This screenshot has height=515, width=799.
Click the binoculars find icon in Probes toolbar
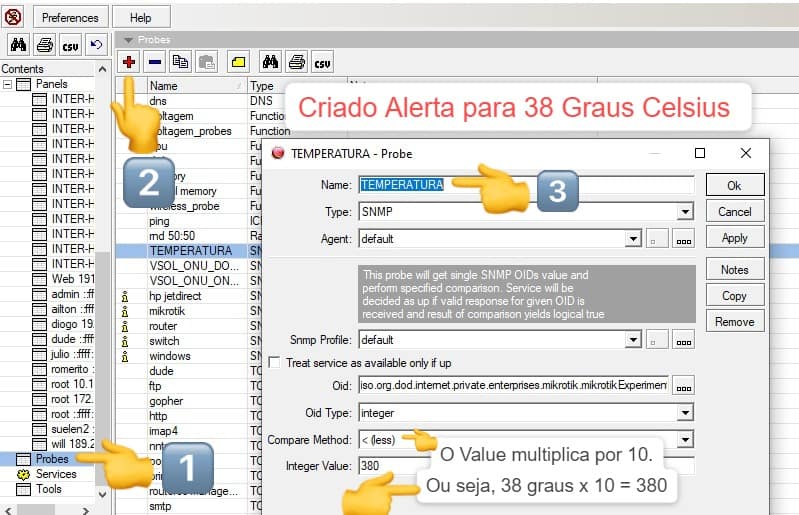[270, 62]
